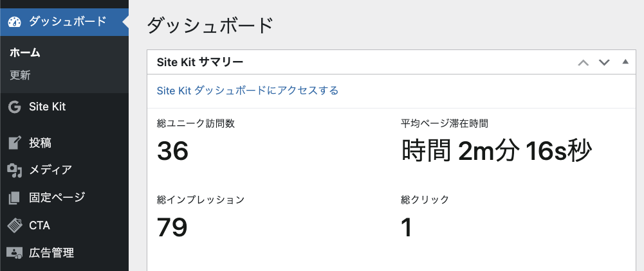Go to the メディア menu label

click(50, 170)
